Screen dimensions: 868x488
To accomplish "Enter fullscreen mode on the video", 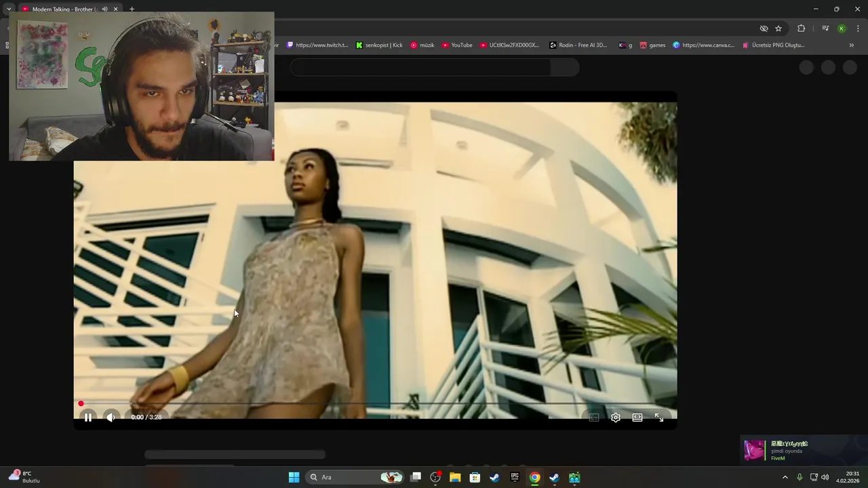I will coord(659,418).
